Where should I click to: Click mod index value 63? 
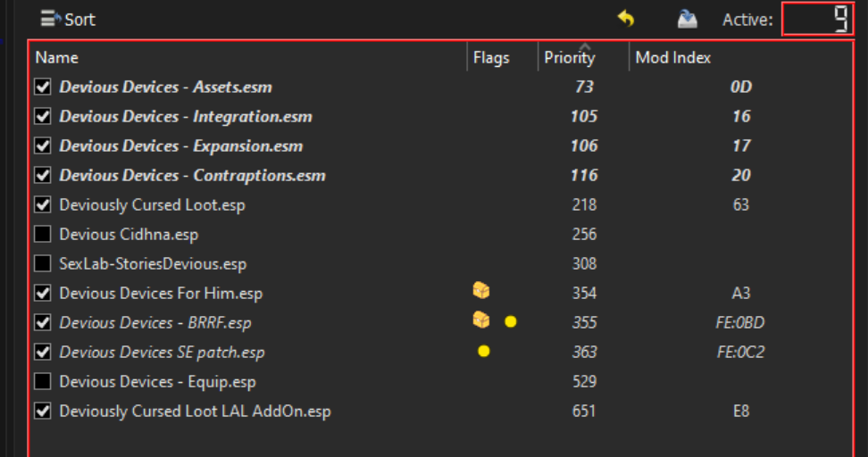point(740,204)
